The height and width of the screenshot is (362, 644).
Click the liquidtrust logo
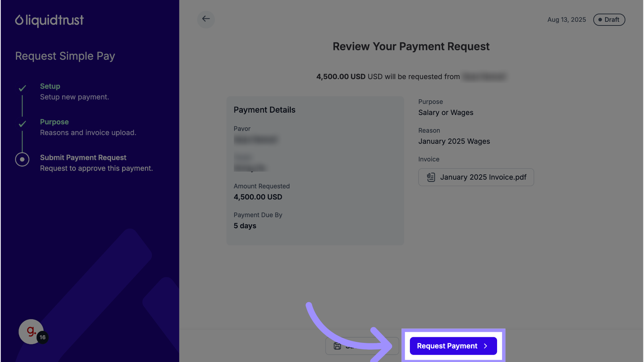[49, 20]
